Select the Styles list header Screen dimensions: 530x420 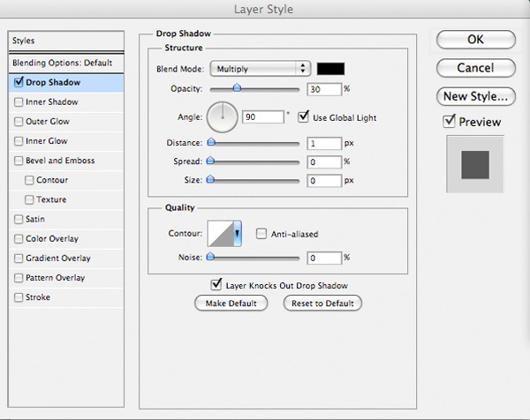[x=66, y=41]
